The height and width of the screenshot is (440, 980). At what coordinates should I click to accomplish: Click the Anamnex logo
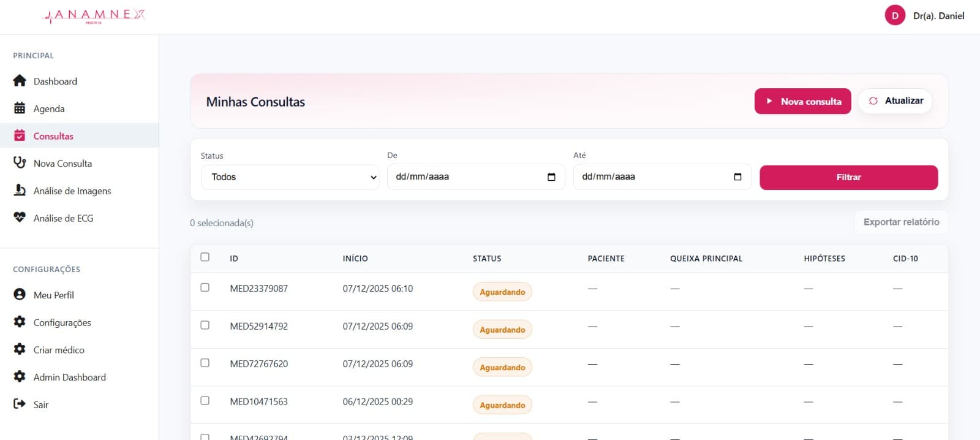pos(94,16)
